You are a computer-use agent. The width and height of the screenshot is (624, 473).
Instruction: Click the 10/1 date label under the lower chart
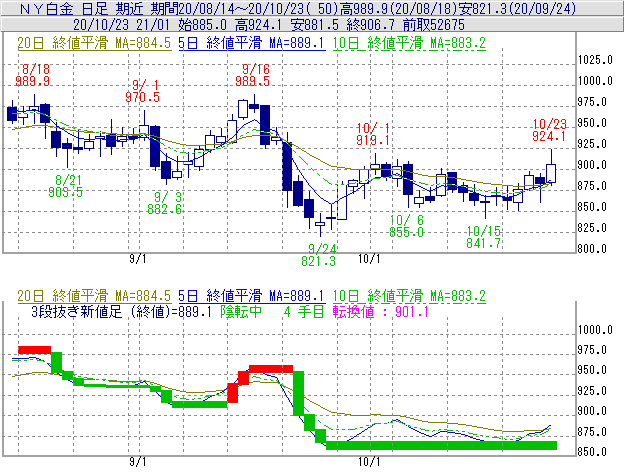(369, 462)
